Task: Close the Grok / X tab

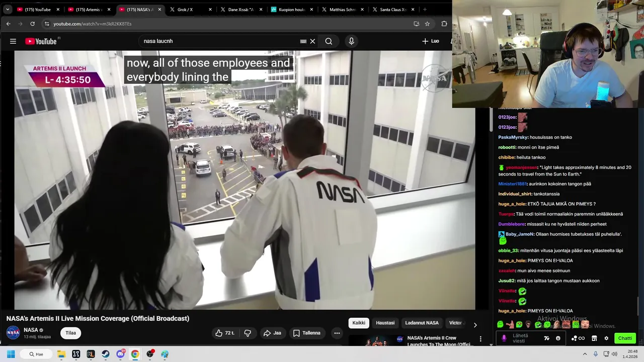Action: point(210,10)
